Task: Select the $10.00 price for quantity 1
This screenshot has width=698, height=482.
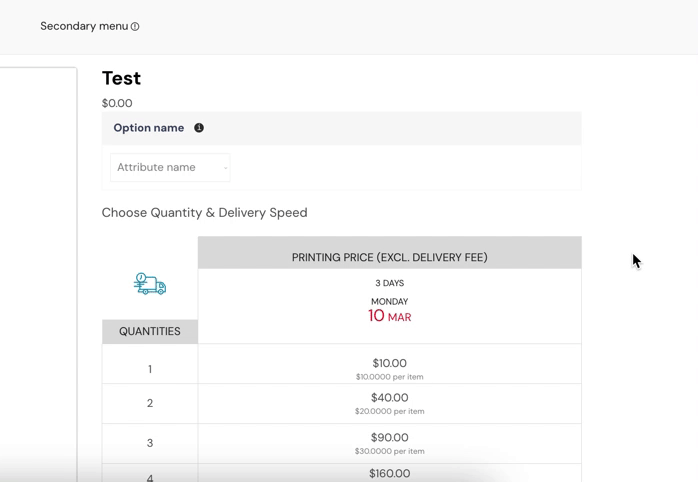Action: coord(389,364)
